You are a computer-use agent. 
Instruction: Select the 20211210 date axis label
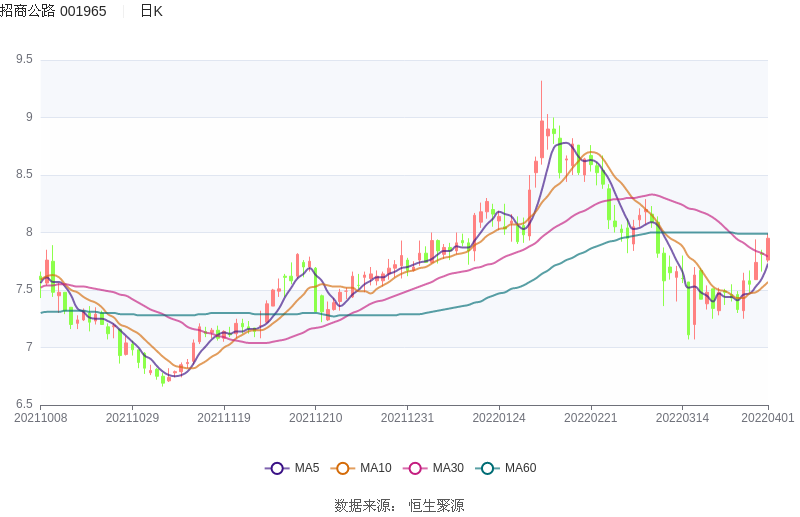pos(316,418)
